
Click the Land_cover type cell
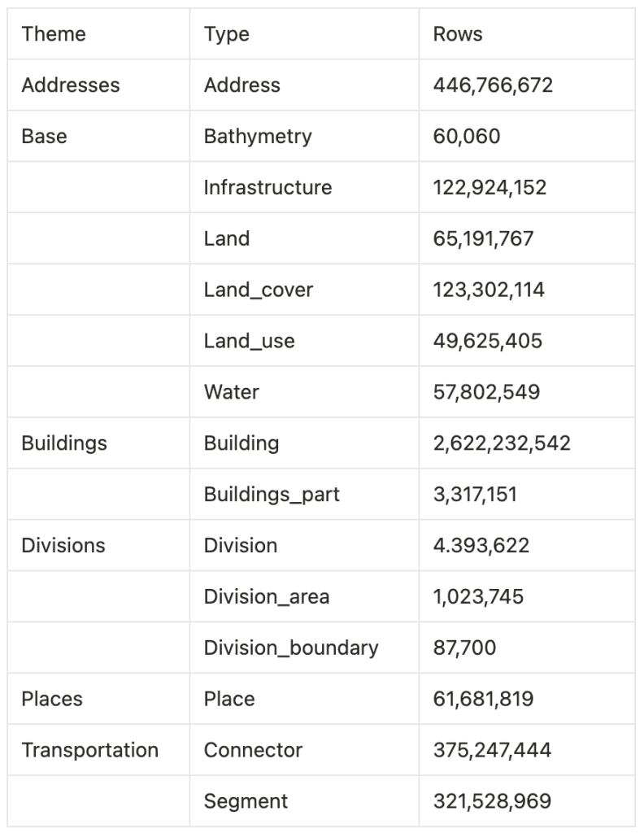tap(259, 290)
